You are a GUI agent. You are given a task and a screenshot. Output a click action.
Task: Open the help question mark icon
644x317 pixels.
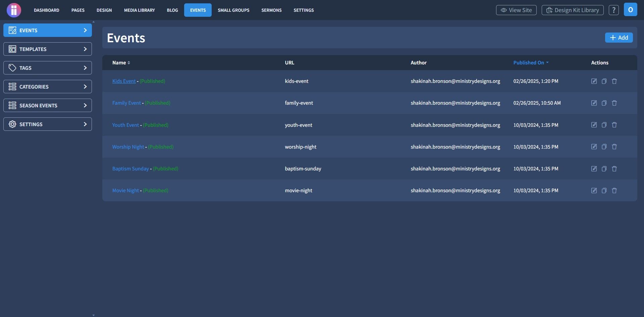[x=613, y=10]
